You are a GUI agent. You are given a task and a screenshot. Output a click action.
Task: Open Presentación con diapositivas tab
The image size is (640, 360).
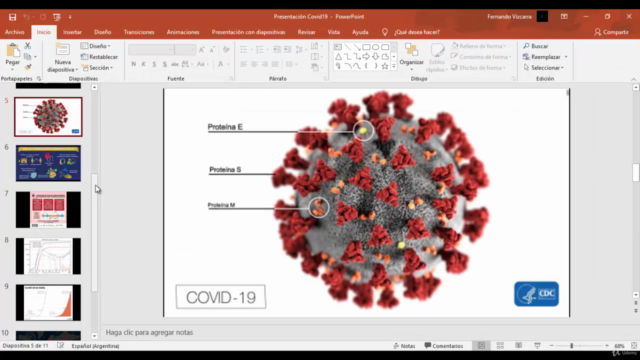pos(248,32)
